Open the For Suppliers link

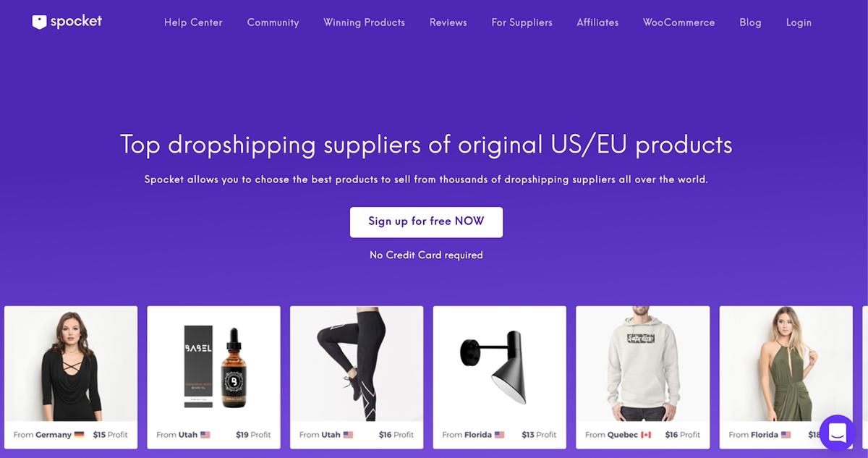click(x=522, y=22)
